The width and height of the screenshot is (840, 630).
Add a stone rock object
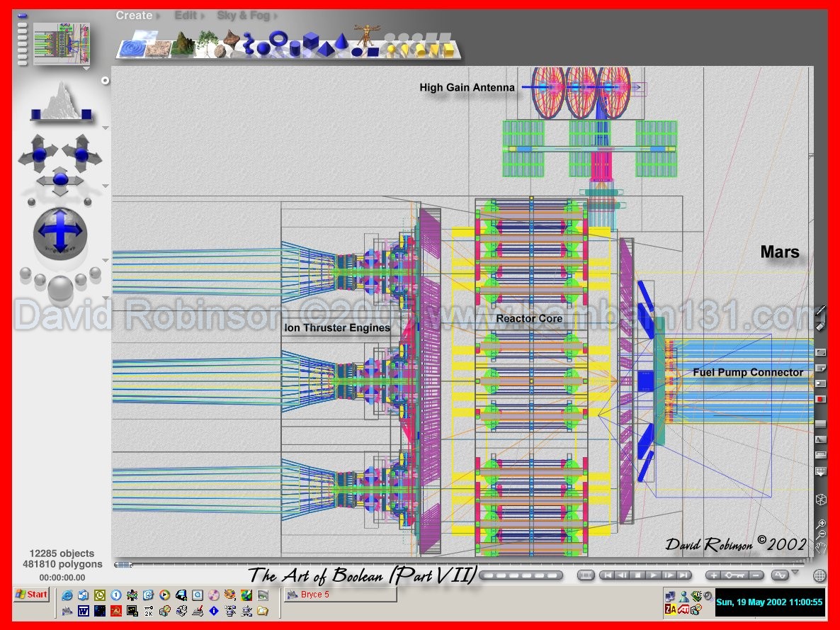tap(220, 52)
